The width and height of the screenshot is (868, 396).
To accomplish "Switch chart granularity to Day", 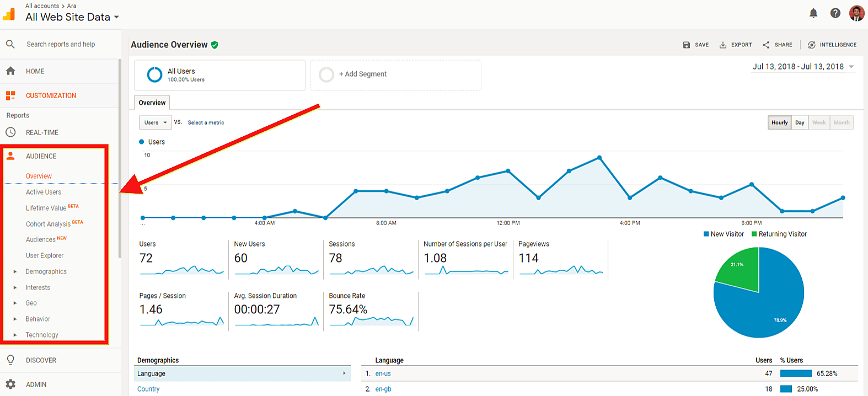I will coord(800,122).
